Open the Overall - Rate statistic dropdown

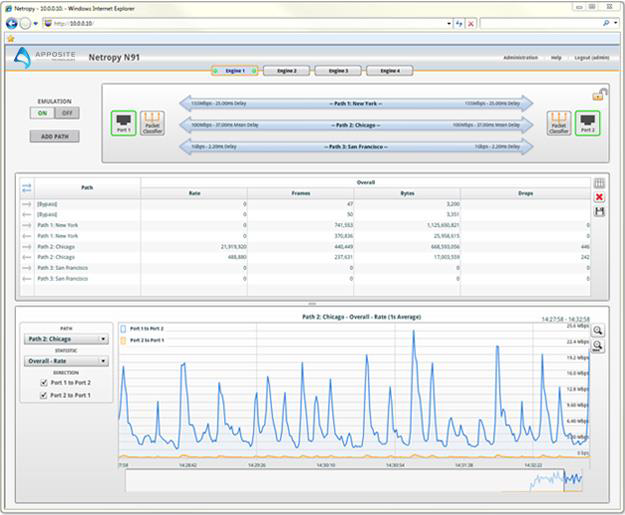(x=67, y=362)
